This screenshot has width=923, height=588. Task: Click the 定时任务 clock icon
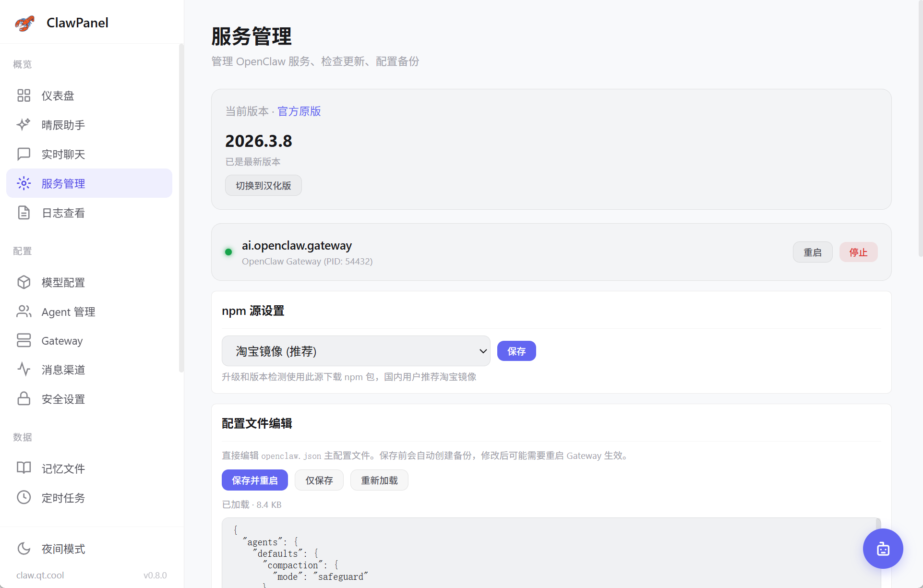(x=24, y=498)
